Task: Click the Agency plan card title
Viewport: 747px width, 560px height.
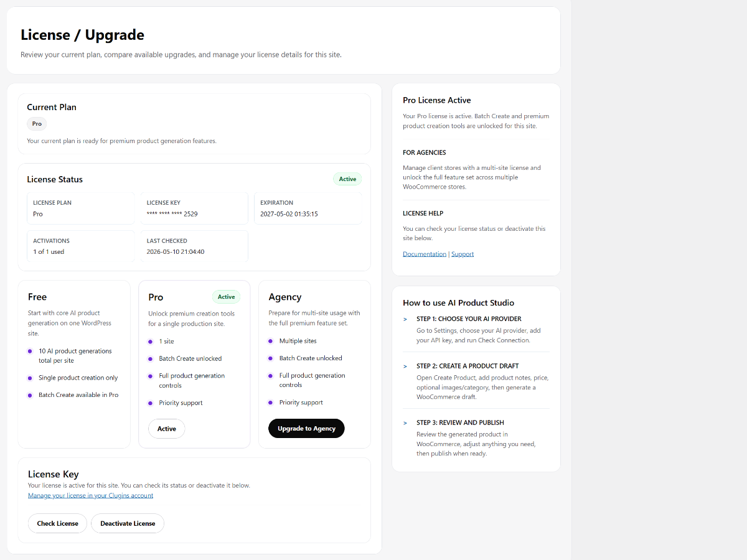Action: tap(285, 297)
